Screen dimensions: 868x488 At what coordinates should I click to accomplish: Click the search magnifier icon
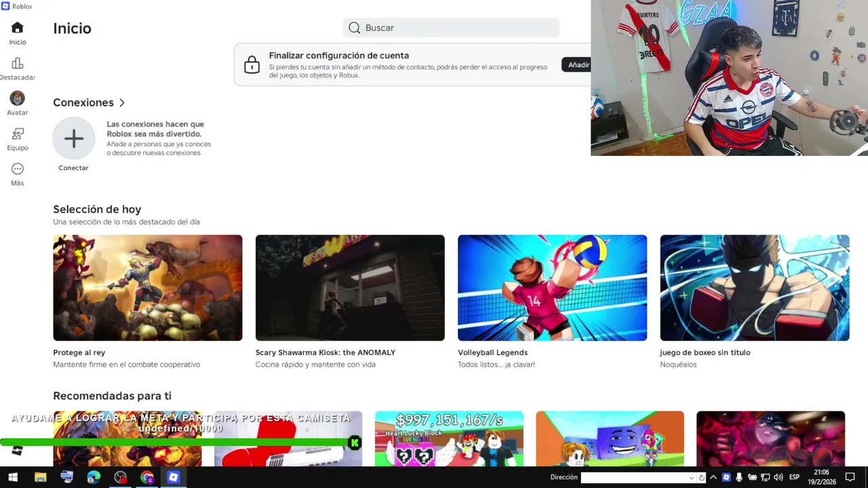tap(354, 28)
